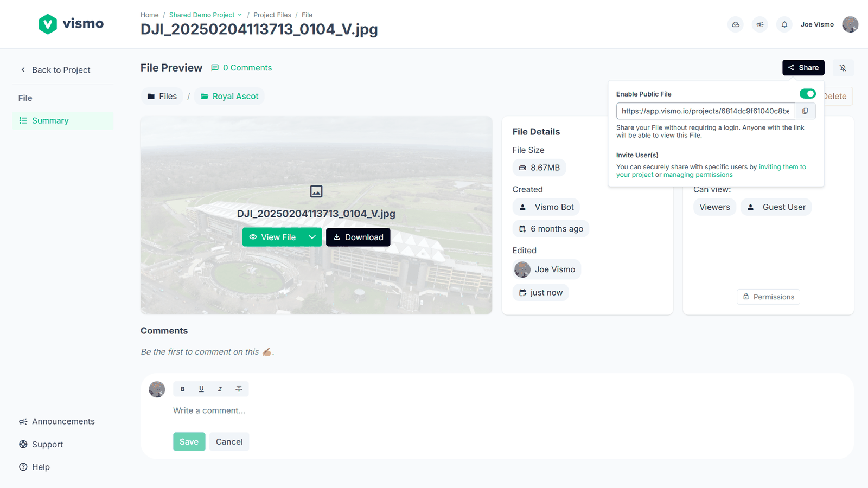
Task: Open Joe Vismo profile avatar in header
Action: (850, 24)
